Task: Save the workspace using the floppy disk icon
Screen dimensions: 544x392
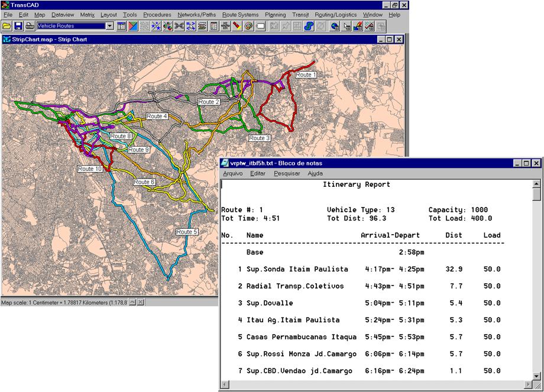Action: (x=18, y=26)
